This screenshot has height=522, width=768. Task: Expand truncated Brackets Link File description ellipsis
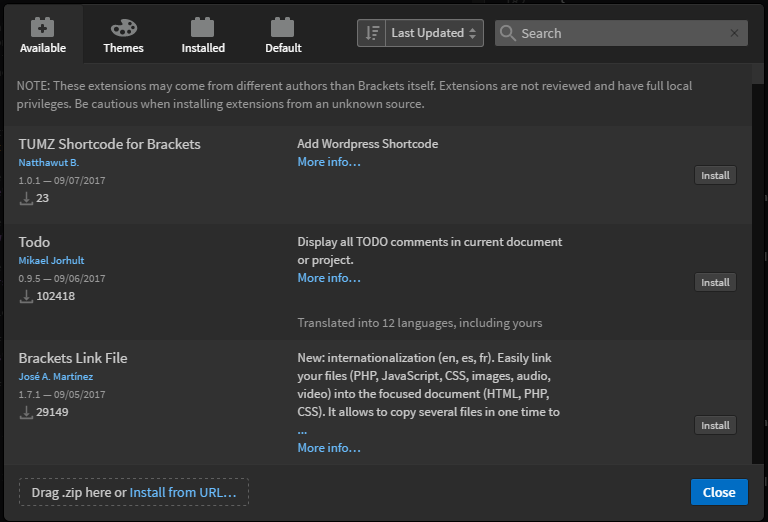302,431
